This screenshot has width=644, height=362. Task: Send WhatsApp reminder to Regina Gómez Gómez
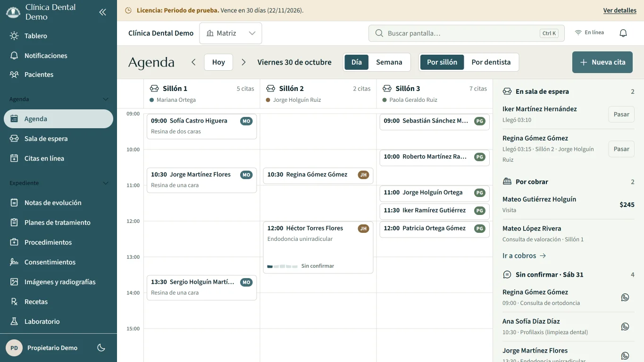pos(625,297)
